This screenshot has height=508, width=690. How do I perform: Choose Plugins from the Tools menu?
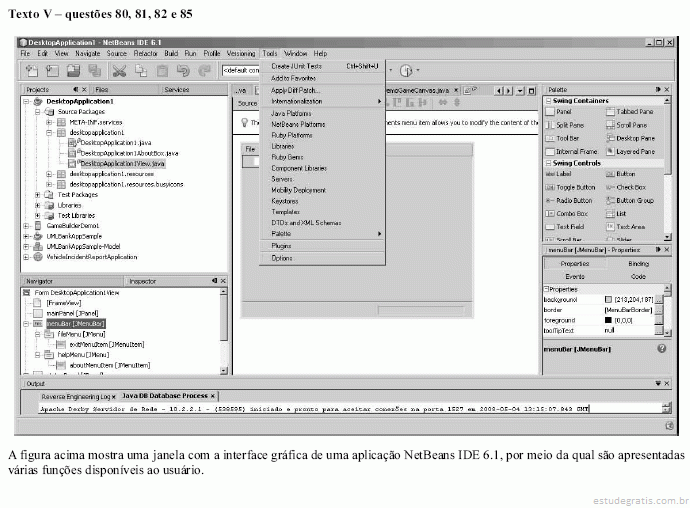pos(323,246)
